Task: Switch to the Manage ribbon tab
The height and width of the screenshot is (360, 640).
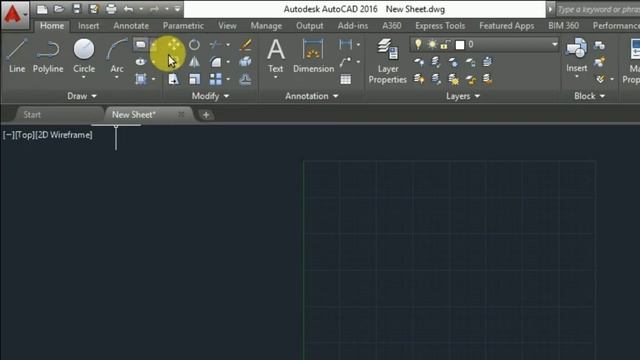Action: tap(266, 26)
